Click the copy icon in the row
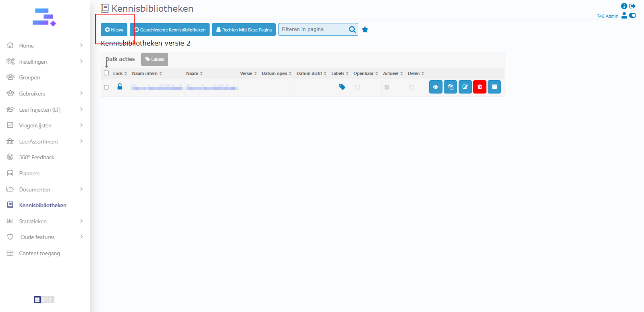Screen dimensions: 644x312 [450, 87]
